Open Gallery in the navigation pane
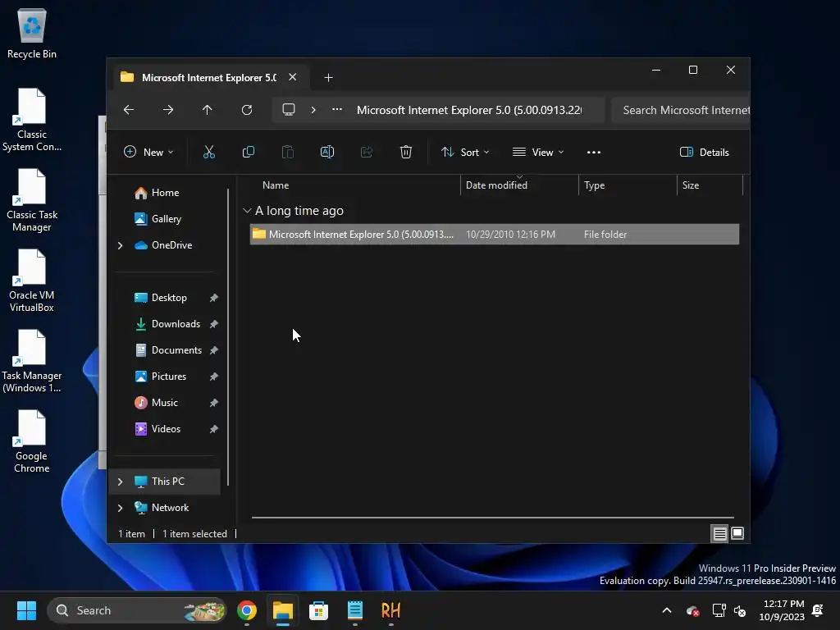Screen dimensions: 840x630 (x=166, y=219)
